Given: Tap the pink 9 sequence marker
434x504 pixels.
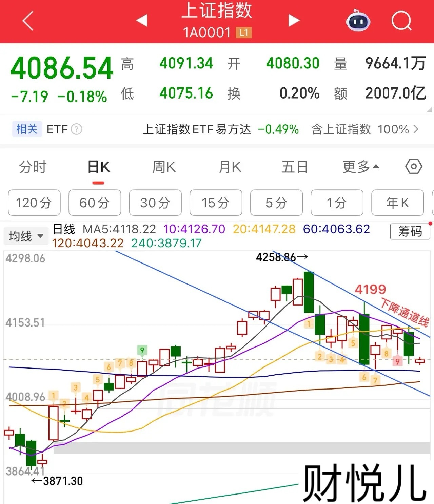Looking at the screenshot, I should coord(397,361).
